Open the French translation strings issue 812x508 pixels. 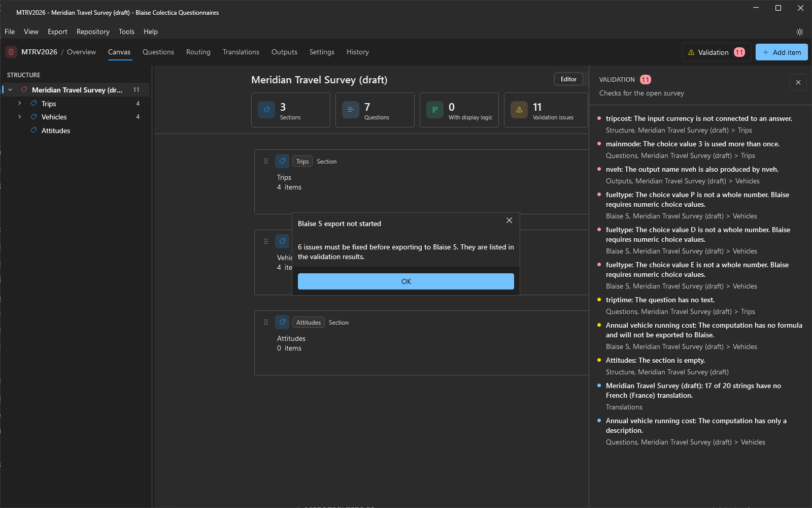point(700,396)
